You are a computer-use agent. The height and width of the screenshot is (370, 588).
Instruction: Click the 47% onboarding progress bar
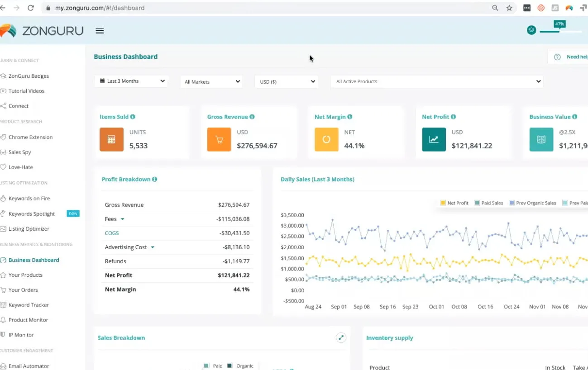tap(560, 31)
